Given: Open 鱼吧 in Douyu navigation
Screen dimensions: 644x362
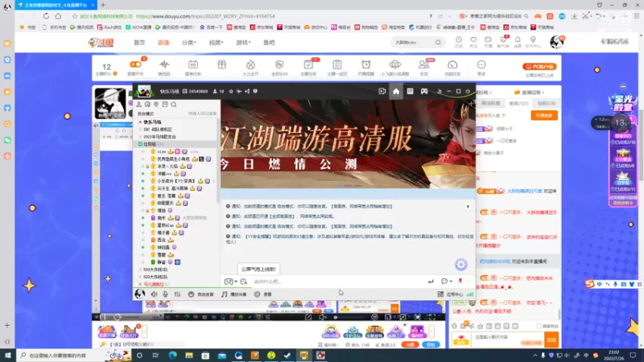Looking at the screenshot, I should (x=269, y=43).
